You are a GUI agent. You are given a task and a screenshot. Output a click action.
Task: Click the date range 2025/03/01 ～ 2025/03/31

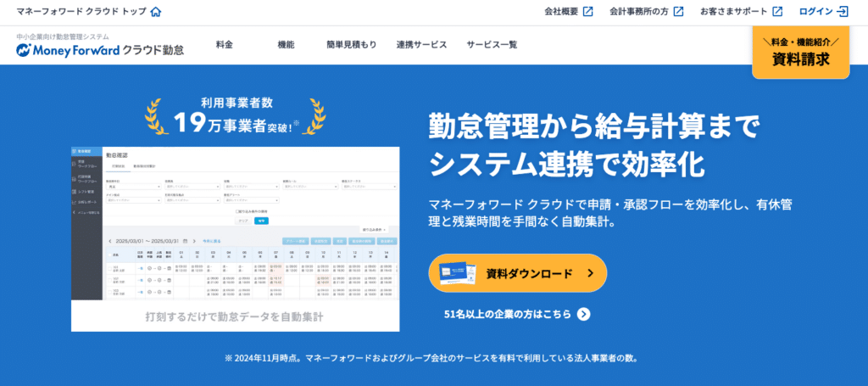tap(147, 241)
